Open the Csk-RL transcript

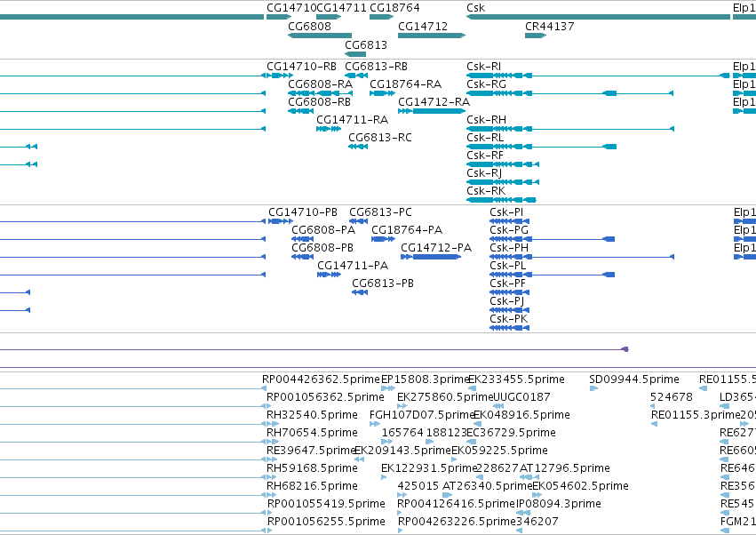tap(485, 138)
